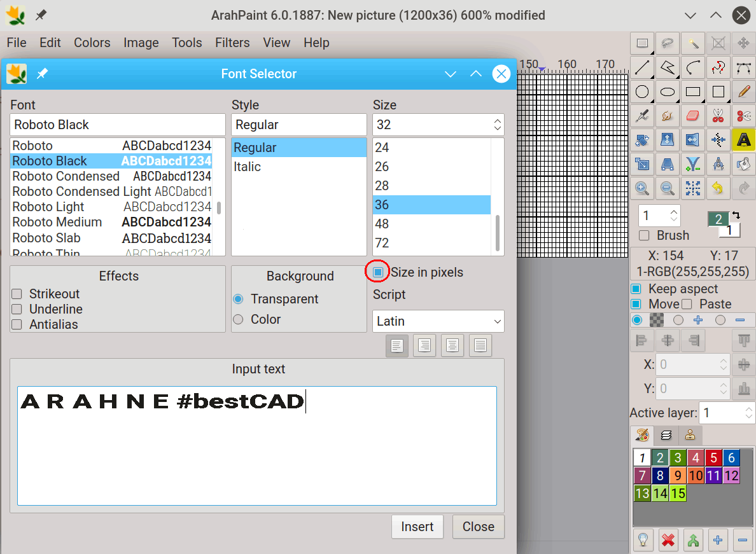Open the Colors menu

[92, 43]
